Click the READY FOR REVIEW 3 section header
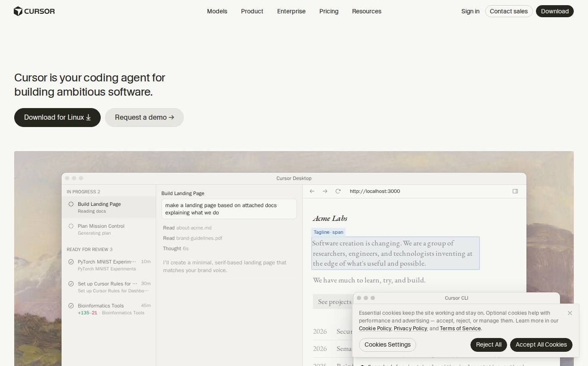588x366 pixels. click(90, 249)
